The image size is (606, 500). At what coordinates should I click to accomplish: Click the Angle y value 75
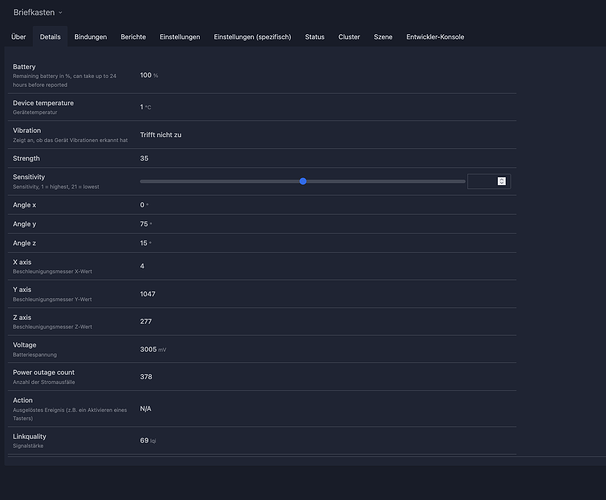tap(146, 224)
